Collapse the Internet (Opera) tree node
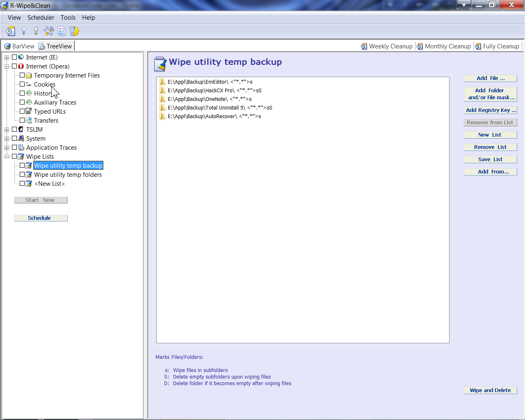The image size is (525, 420). 7,66
